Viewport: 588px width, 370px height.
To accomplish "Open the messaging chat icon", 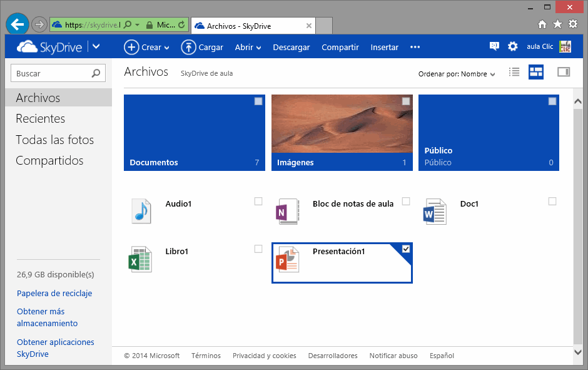I will pos(494,46).
